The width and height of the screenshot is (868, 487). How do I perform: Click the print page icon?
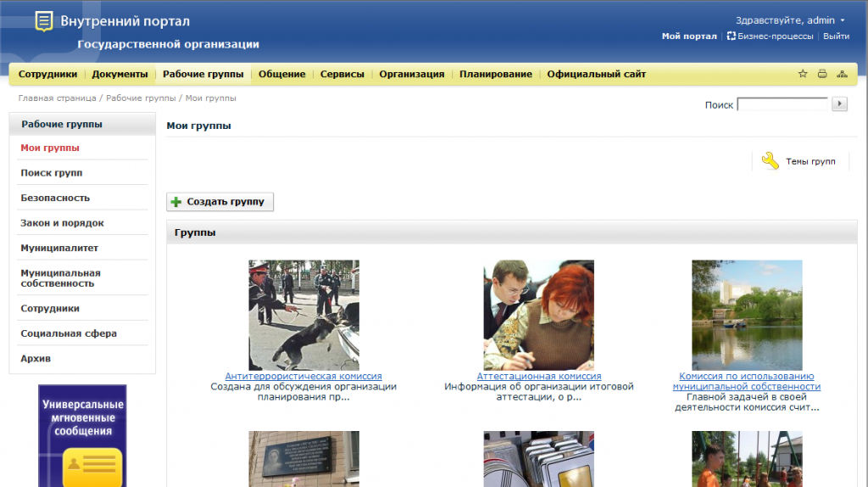point(822,74)
